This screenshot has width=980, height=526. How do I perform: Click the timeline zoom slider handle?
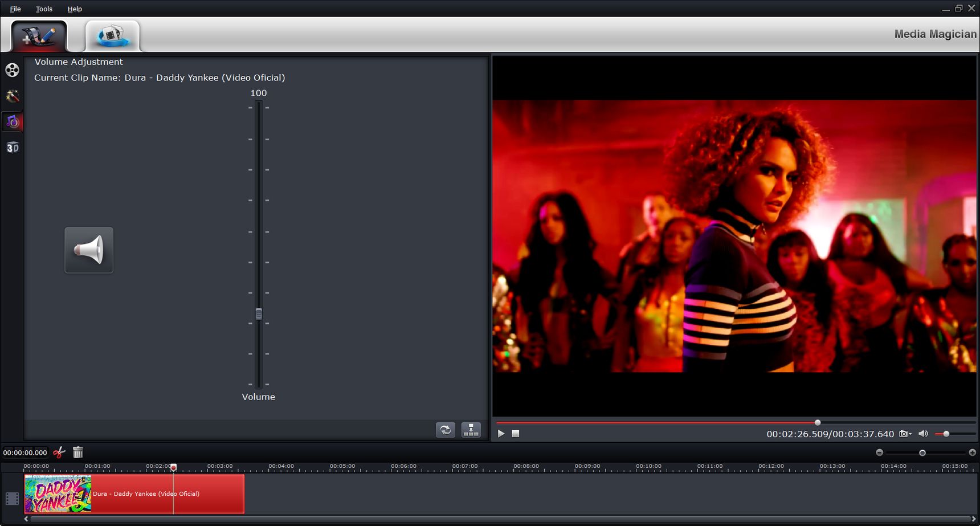click(x=922, y=452)
